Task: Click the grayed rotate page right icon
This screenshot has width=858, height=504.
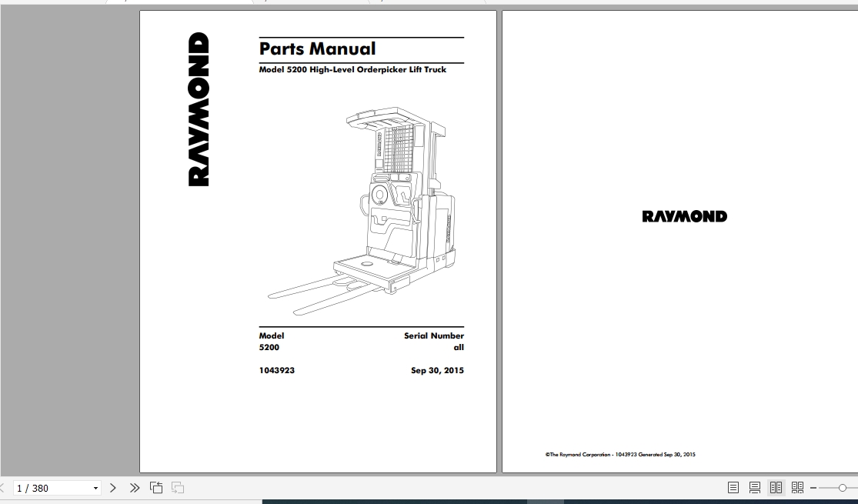Action: tap(176, 487)
